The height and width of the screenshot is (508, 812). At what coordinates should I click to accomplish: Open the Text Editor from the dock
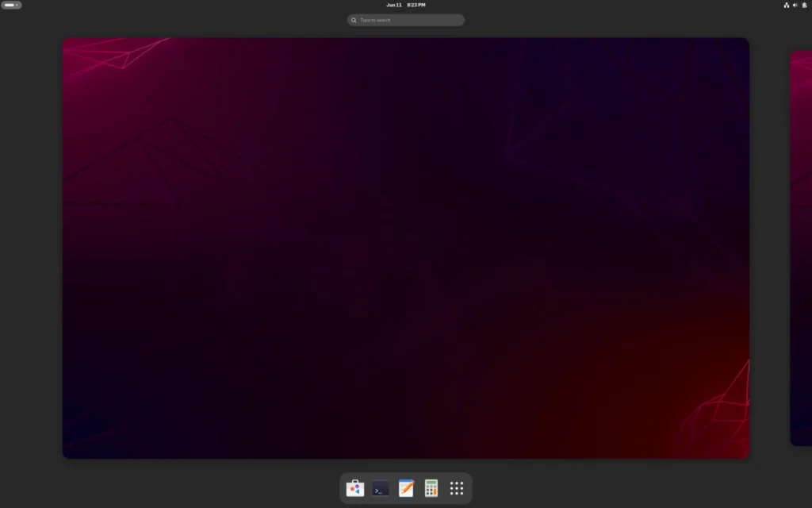point(406,488)
